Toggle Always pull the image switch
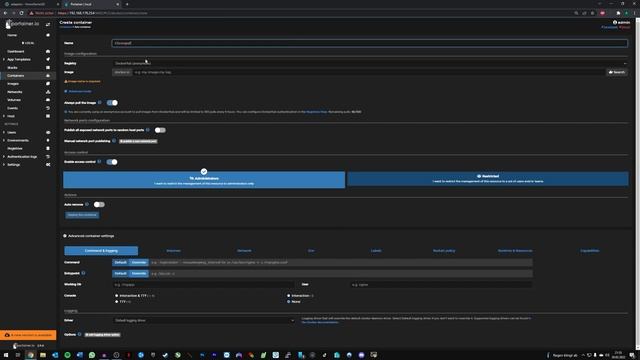This screenshot has width=640, height=360. pyautogui.click(x=112, y=103)
